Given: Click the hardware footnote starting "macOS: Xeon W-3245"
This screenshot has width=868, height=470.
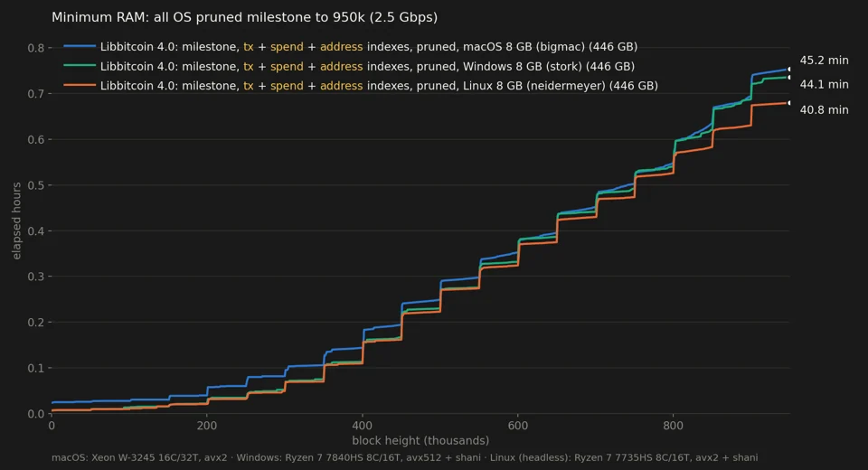Looking at the screenshot, I should [x=405, y=458].
